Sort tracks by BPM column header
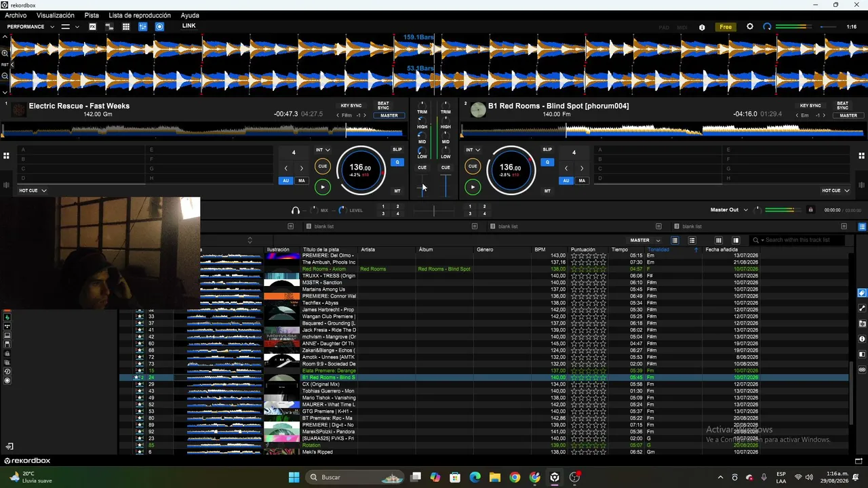 540,249
